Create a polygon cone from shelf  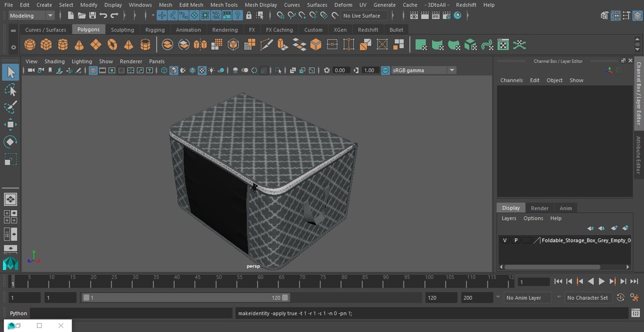79,45
